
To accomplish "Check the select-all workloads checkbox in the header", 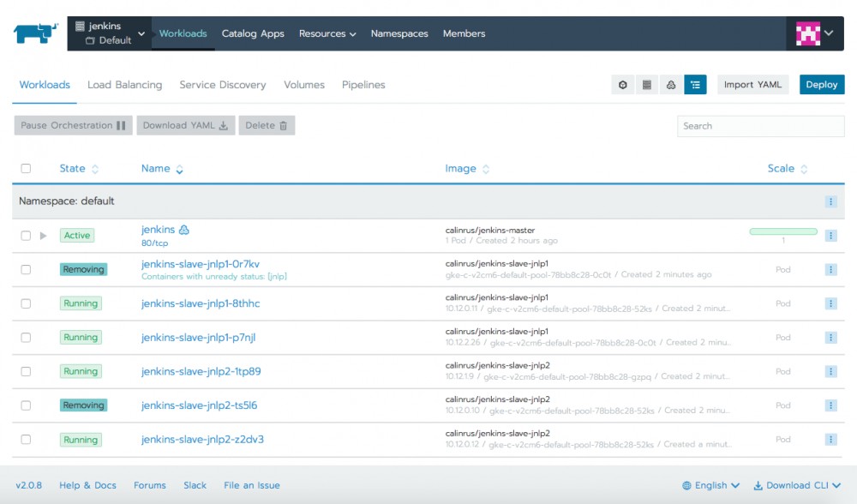I will 26,168.
